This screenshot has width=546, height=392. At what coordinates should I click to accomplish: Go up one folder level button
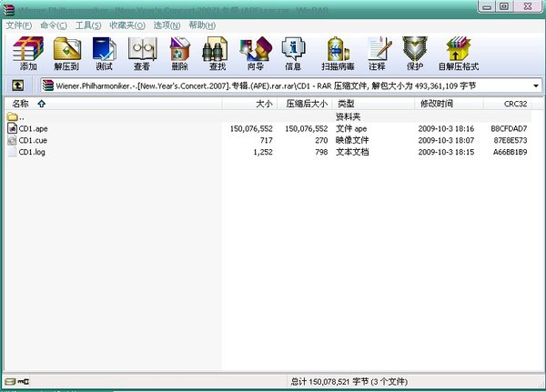(x=18, y=85)
